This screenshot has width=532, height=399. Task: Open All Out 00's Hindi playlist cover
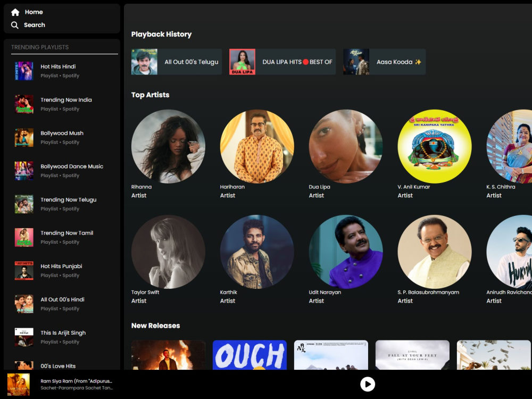24,304
